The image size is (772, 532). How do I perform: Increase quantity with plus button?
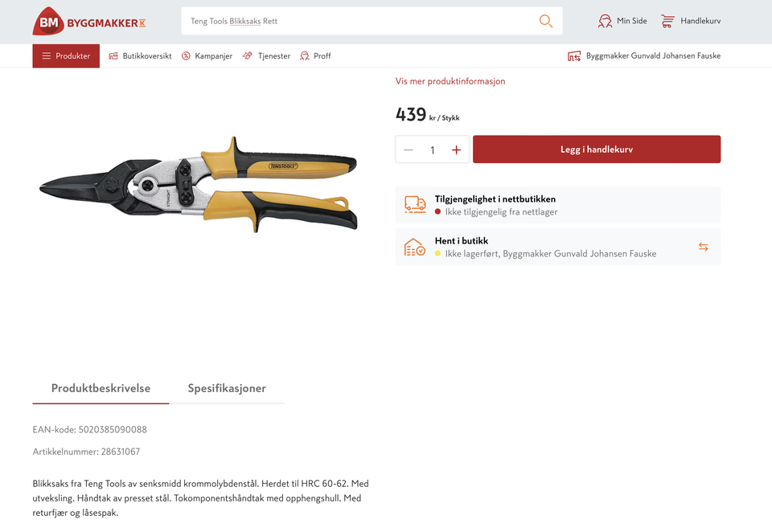tap(457, 149)
